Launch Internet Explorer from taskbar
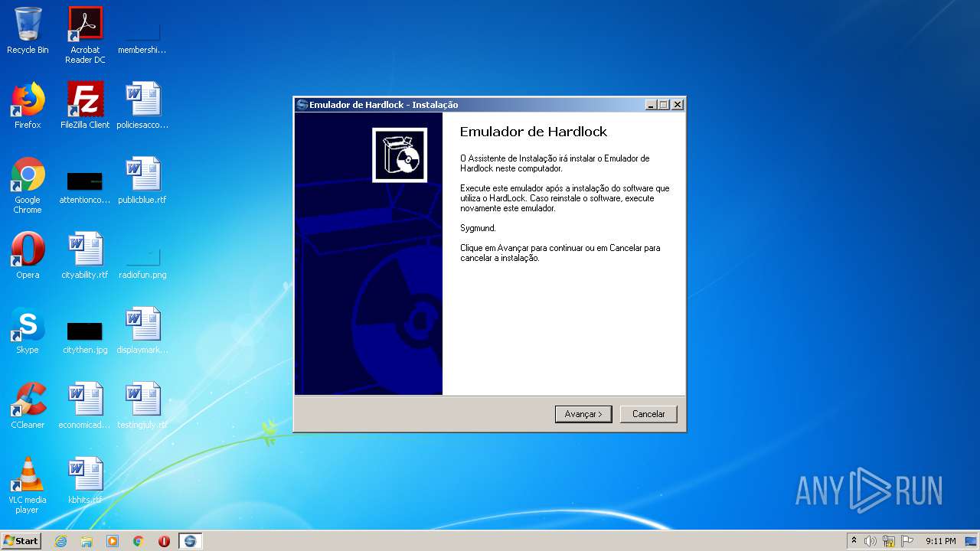This screenshot has width=980, height=551. click(60, 541)
